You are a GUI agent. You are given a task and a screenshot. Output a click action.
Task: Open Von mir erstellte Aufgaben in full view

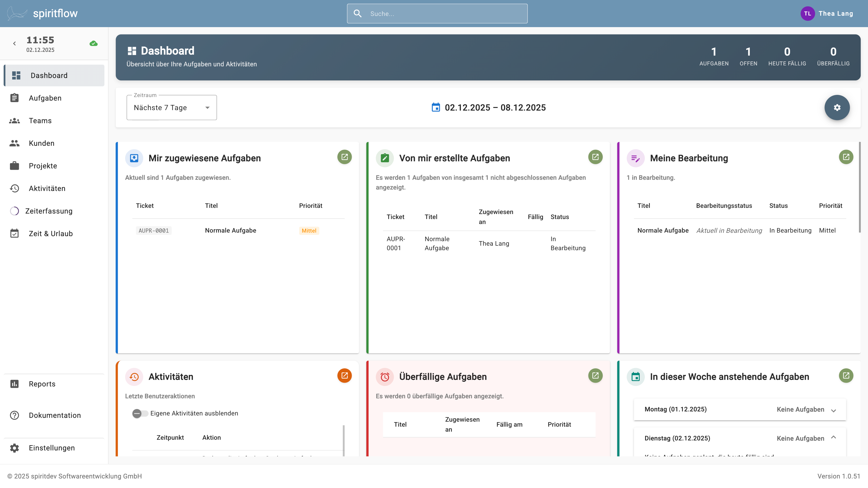tap(595, 157)
